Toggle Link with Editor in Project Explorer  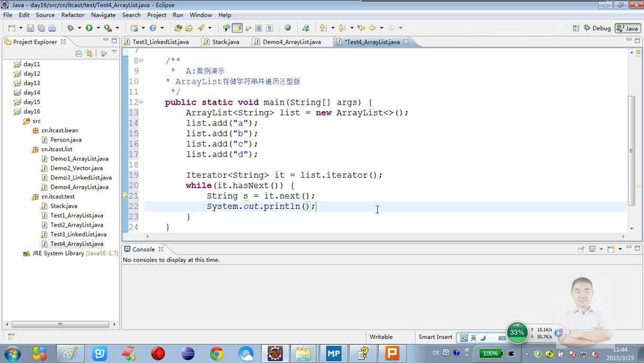[89, 54]
